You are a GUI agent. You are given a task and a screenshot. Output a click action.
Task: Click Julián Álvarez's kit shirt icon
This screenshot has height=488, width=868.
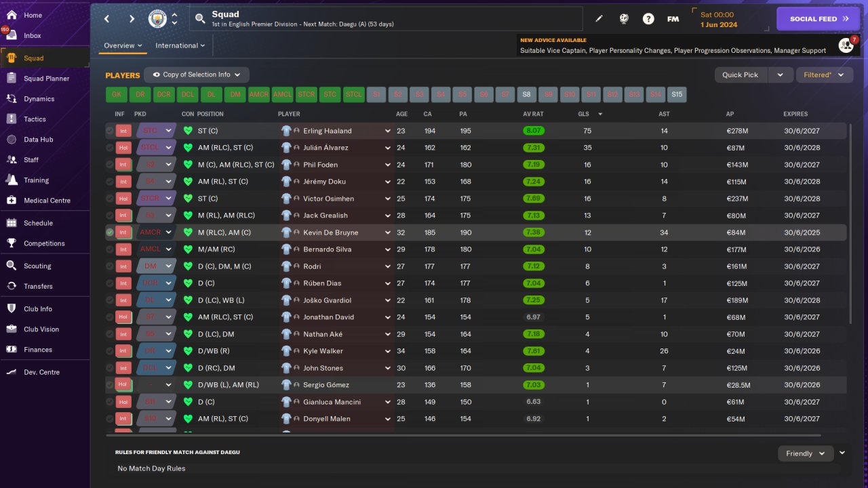tap(286, 148)
